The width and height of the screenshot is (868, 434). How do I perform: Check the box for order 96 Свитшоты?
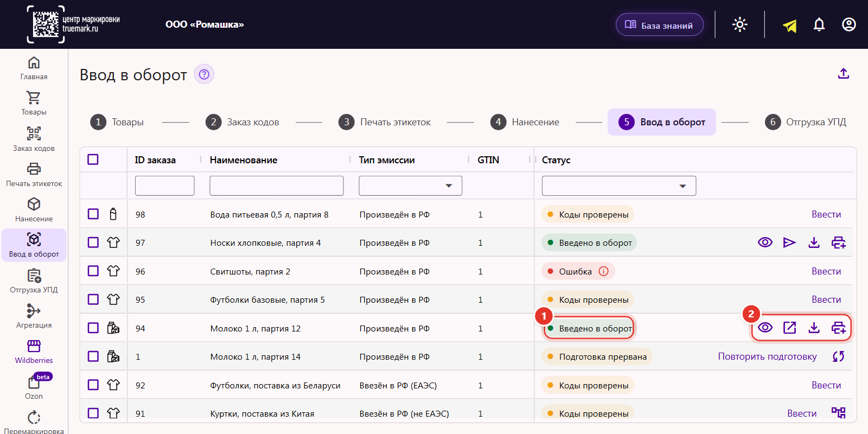coord(93,271)
